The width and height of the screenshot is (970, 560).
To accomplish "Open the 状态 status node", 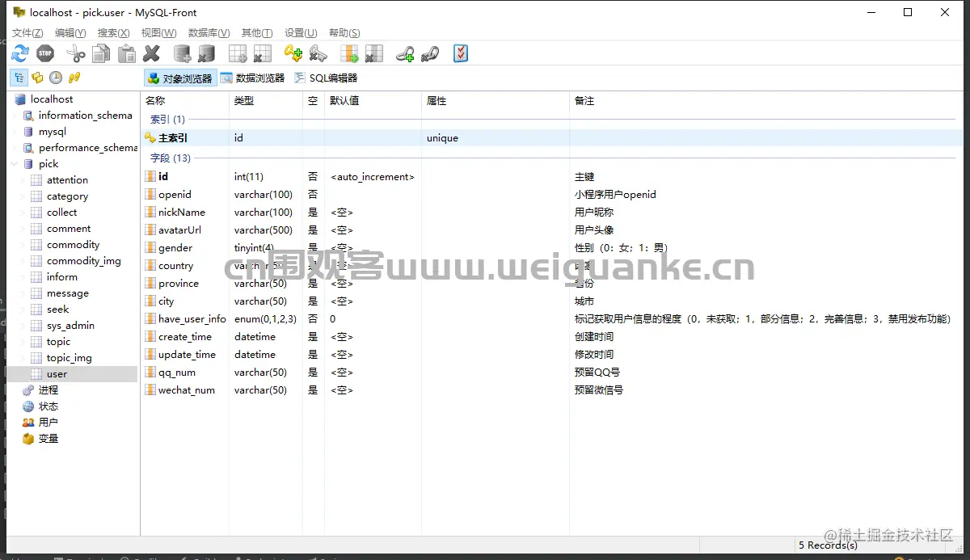I will pos(48,406).
